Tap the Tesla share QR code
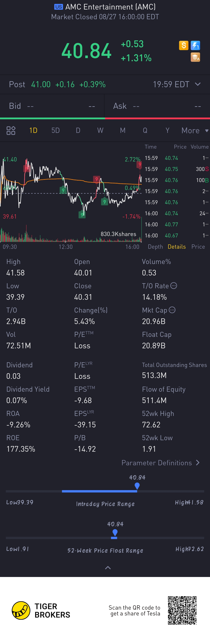 (x=182, y=610)
